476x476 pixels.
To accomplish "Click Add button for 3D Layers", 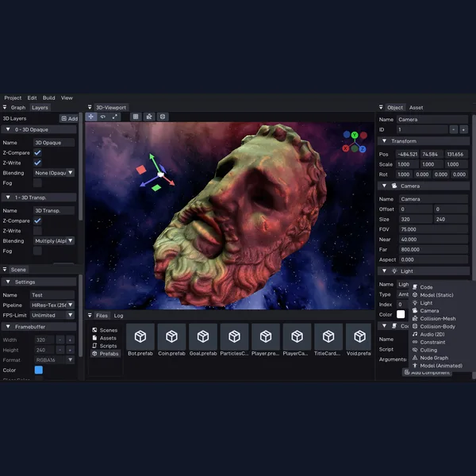I will [x=69, y=118].
